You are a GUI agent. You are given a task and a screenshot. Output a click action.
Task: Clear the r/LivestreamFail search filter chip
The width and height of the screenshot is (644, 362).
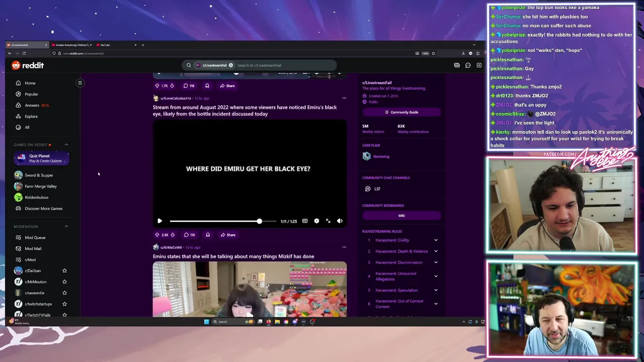[231, 65]
